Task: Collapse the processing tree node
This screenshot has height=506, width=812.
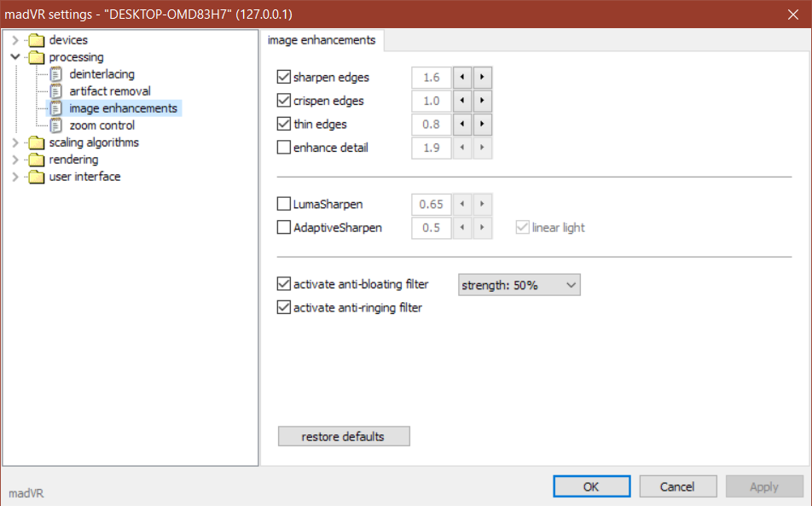Action: (x=15, y=57)
